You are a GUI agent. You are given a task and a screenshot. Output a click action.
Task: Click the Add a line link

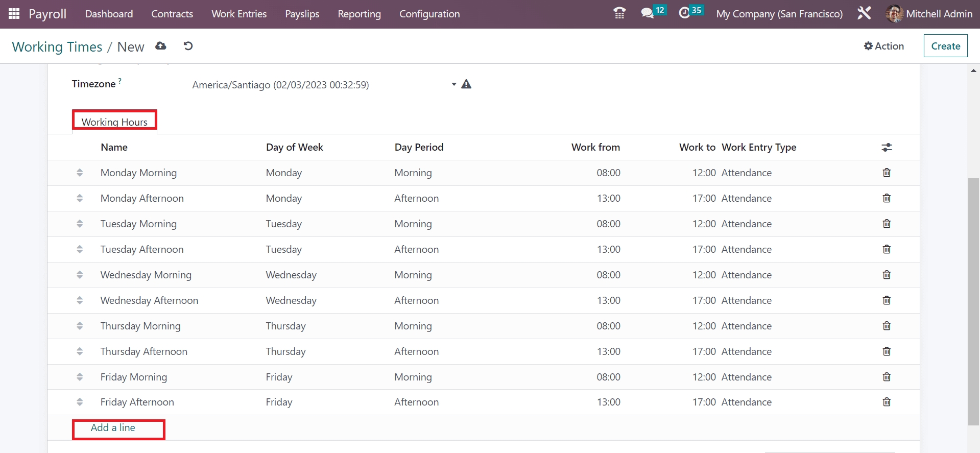(x=113, y=428)
